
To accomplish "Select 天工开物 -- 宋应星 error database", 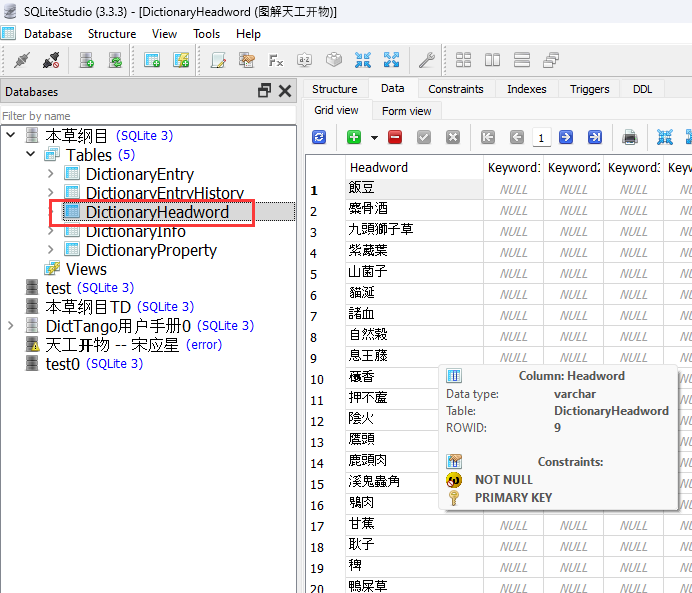I will click(112, 345).
